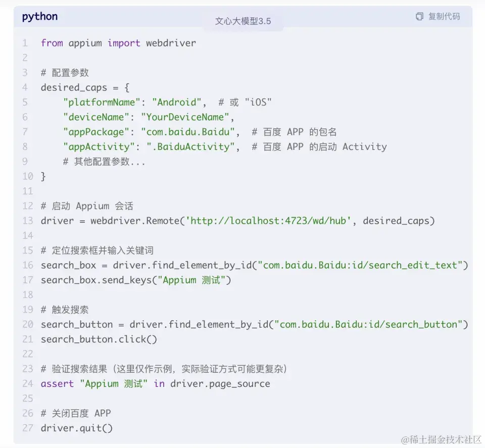The image size is (485, 448).
Task: Click the '# 其他配置参数...' comment
Action: tap(104, 162)
